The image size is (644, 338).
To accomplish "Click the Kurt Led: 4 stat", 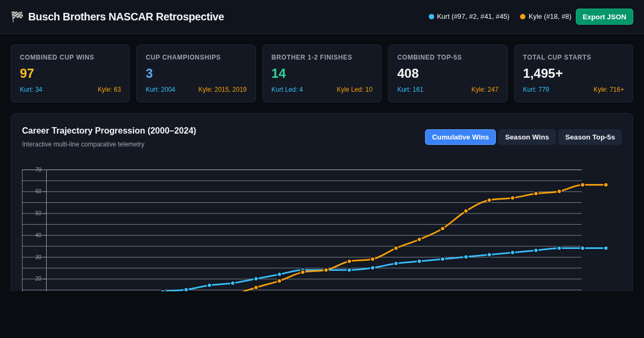I will (287, 90).
